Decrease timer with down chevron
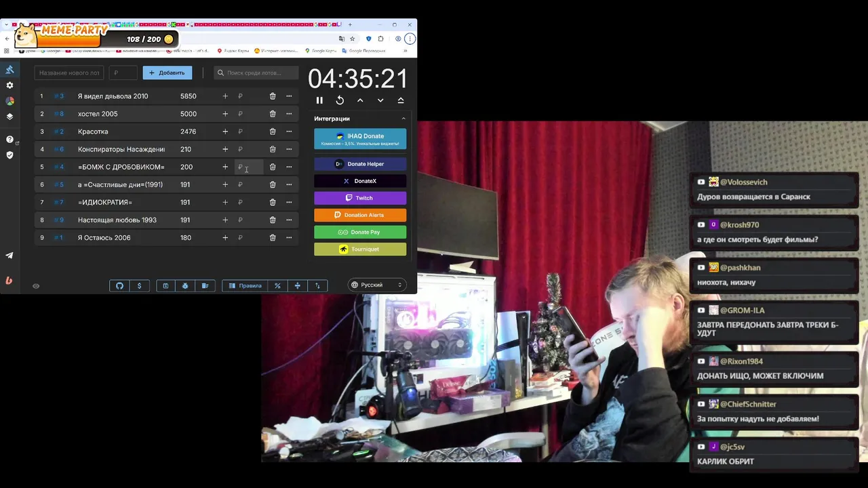The image size is (868, 488). tap(380, 100)
